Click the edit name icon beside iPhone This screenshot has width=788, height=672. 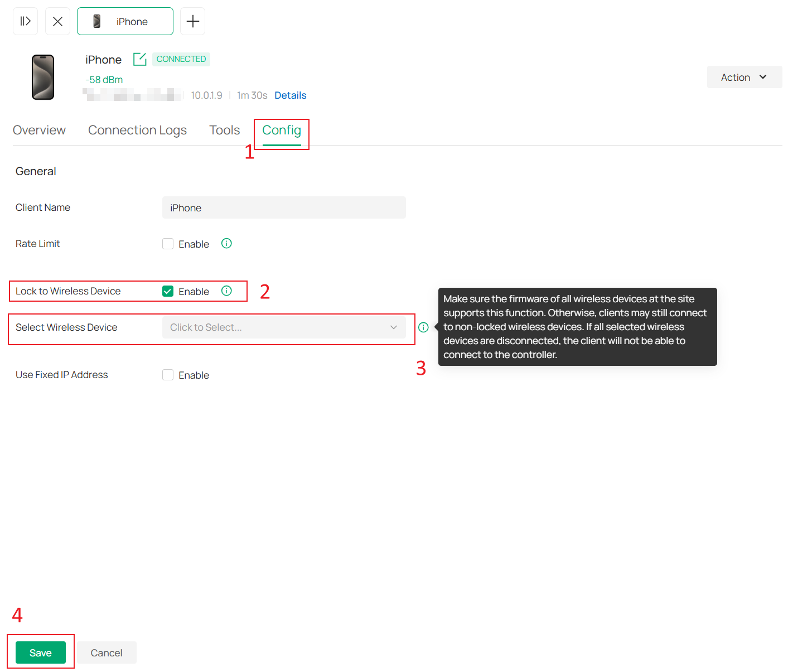(139, 59)
